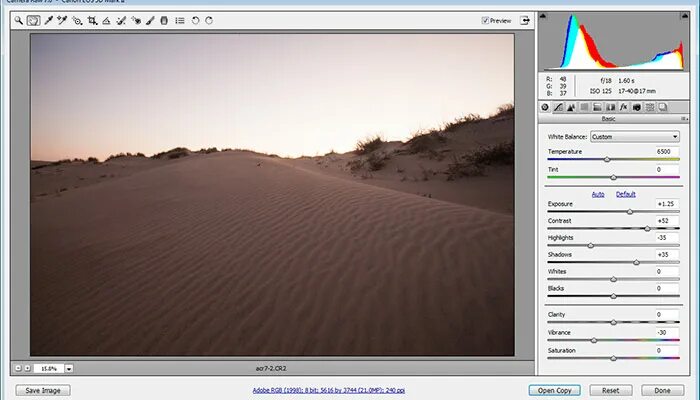The image size is (700, 400).
Task: Click the Reset button
Action: tap(611, 391)
